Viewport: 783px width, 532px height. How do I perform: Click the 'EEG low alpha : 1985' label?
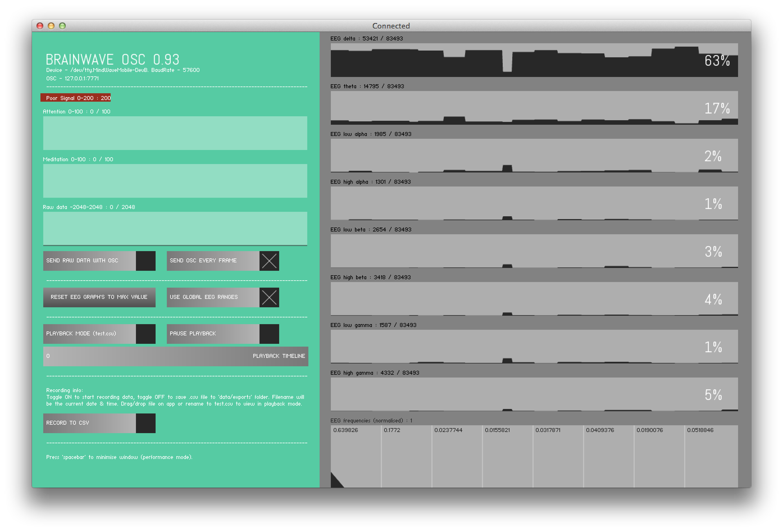tap(371, 134)
